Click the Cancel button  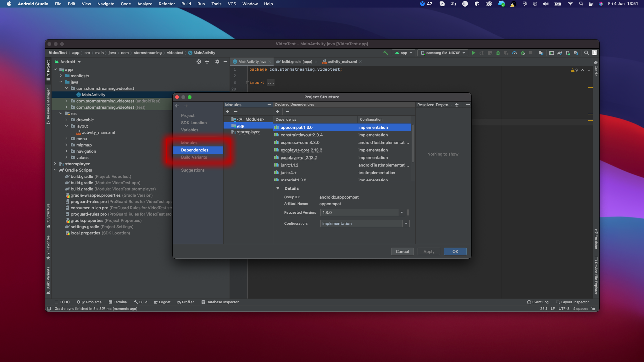click(x=402, y=251)
